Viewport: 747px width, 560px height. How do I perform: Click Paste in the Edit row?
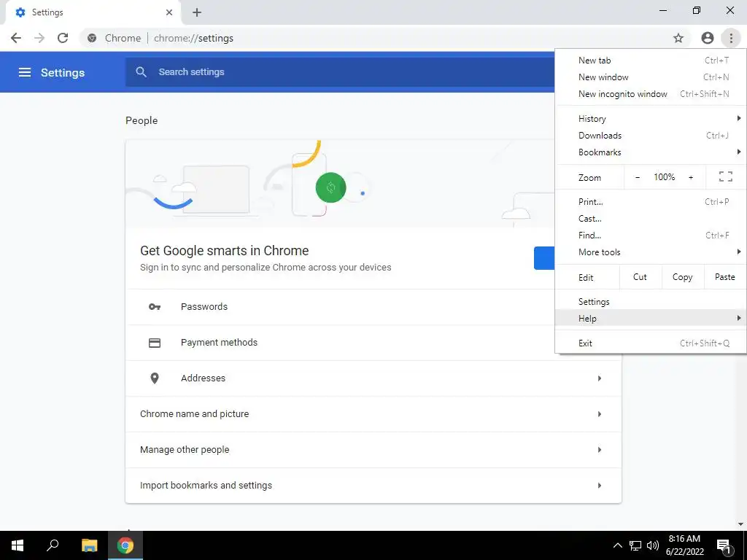(x=725, y=277)
